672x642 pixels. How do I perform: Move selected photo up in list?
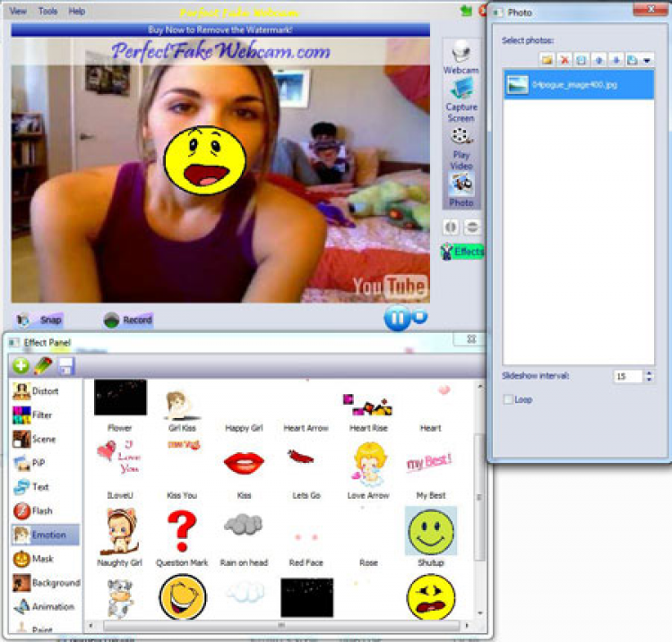(599, 60)
